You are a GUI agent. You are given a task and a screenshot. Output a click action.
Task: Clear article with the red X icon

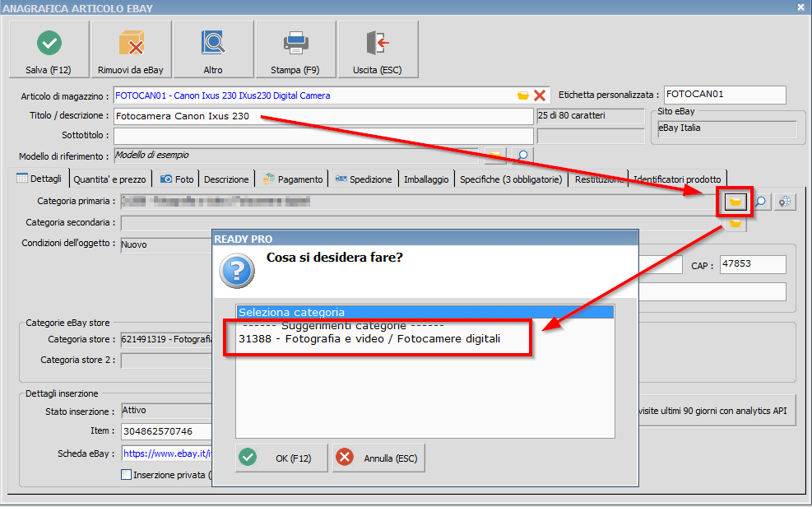540,95
